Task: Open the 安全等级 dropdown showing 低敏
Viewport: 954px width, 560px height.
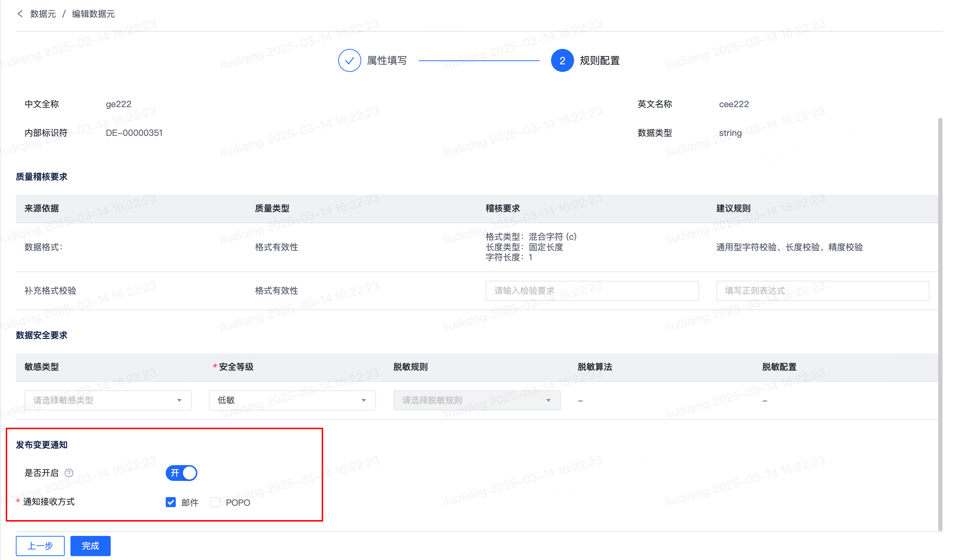Action: (292, 400)
